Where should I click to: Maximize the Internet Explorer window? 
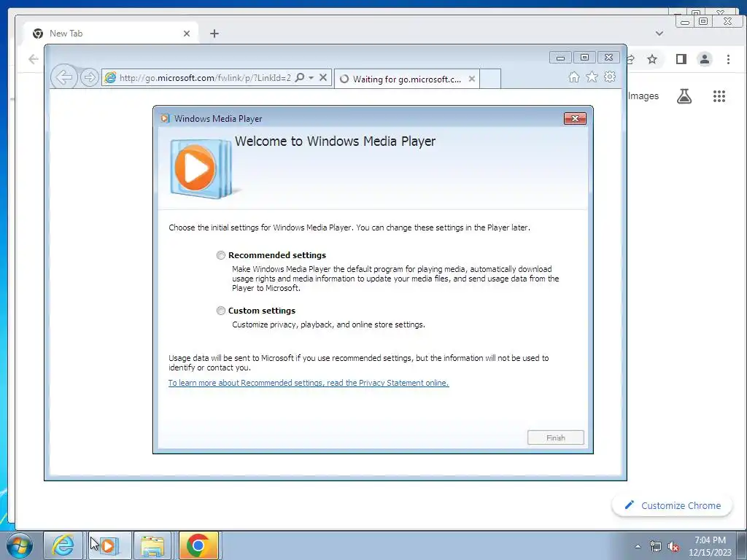584,58
